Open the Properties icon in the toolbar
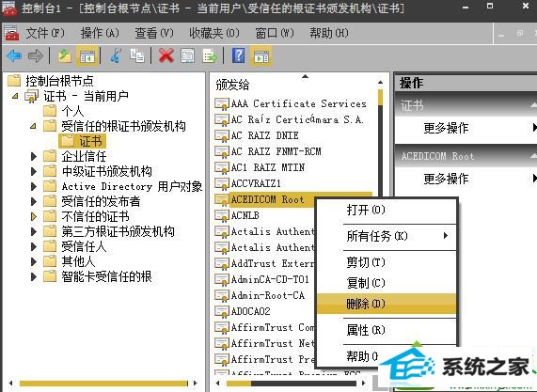 pyautogui.click(x=187, y=55)
